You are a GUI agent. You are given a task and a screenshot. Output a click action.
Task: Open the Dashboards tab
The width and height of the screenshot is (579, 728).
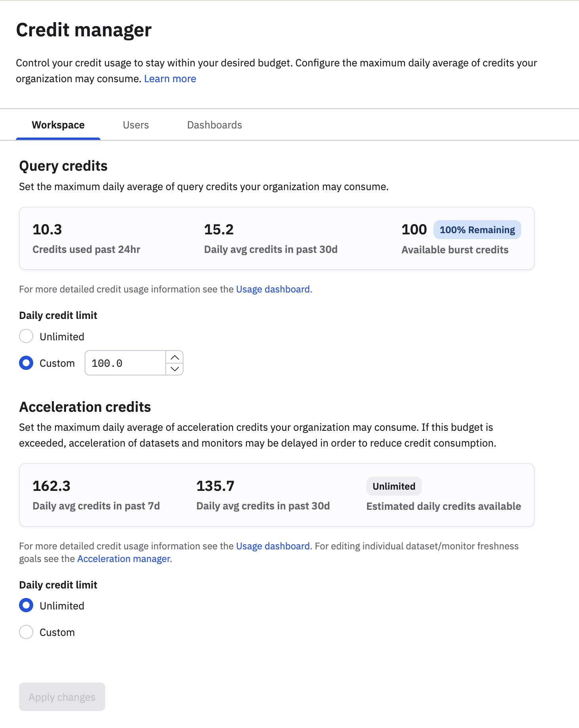click(x=214, y=125)
